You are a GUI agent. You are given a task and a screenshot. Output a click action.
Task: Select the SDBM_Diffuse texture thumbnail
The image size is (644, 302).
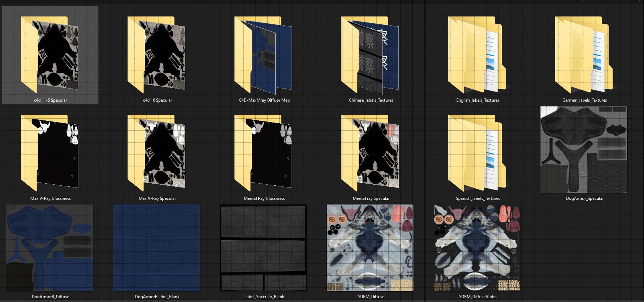pos(370,248)
